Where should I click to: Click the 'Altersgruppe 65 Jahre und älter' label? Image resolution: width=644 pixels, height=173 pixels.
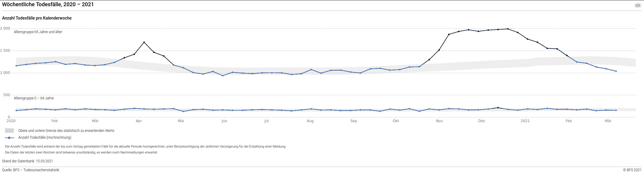click(38, 32)
